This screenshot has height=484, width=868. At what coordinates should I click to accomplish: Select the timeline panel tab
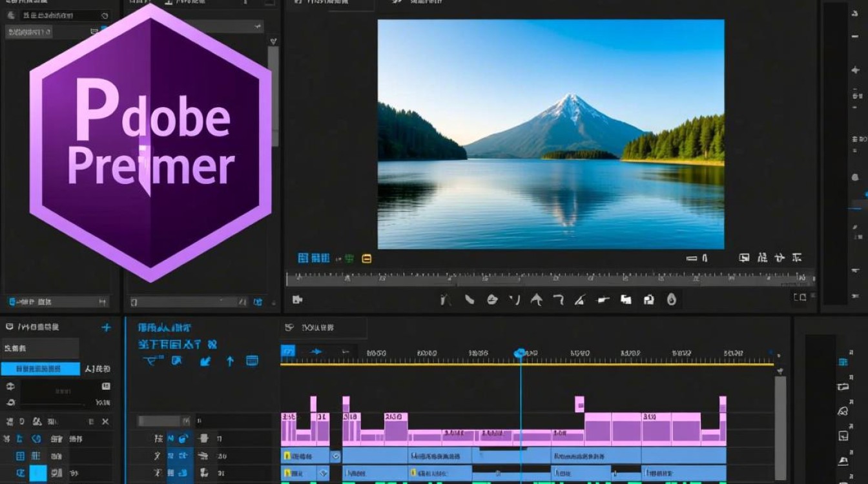click(x=323, y=328)
